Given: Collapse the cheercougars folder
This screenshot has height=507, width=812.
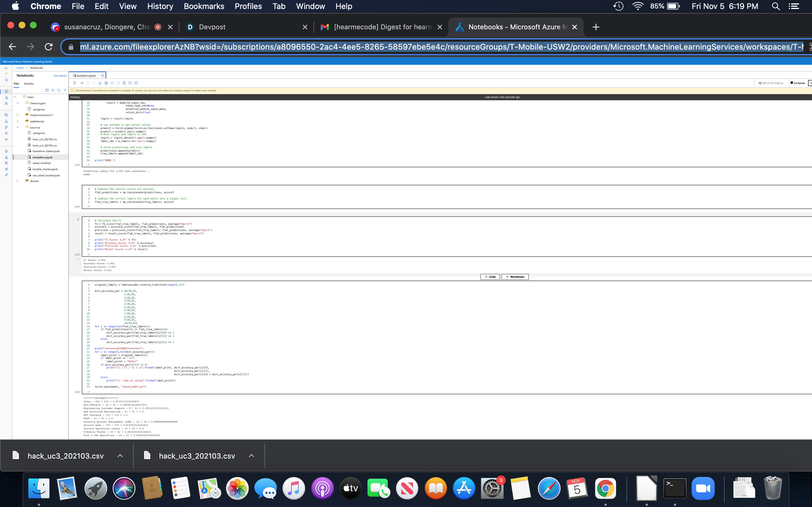Looking at the screenshot, I should [x=17, y=103].
